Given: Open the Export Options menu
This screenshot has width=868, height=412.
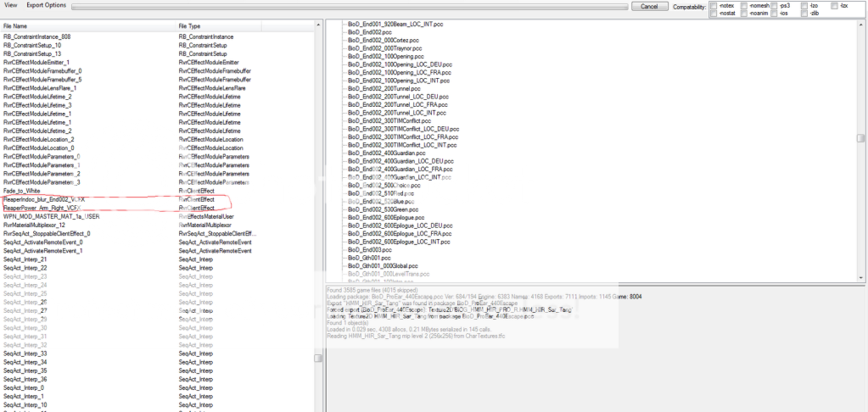Looking at the screenshot, I should pos(47,6).
